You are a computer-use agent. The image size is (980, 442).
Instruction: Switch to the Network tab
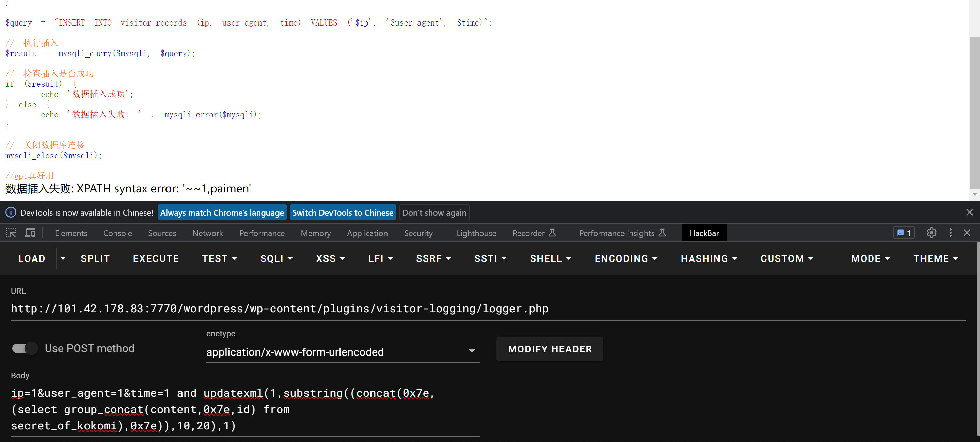[x=207, y=233]
